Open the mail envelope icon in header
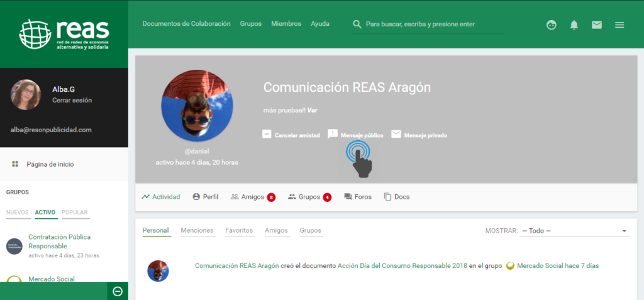 click(596, 25)
